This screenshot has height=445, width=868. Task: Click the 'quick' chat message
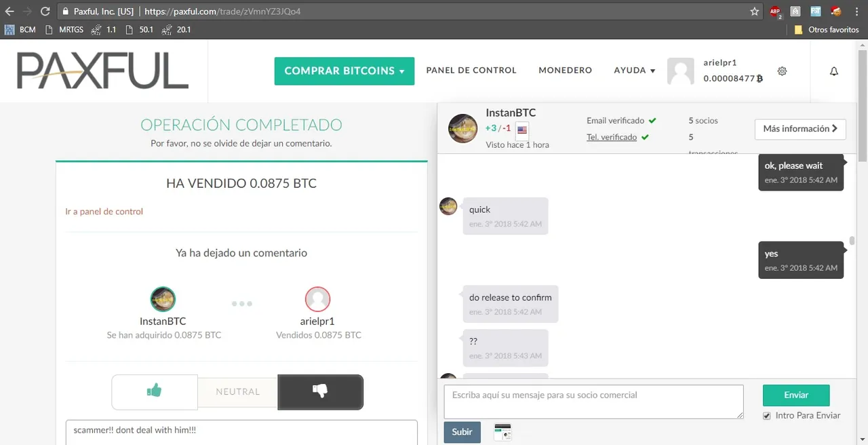505,216
